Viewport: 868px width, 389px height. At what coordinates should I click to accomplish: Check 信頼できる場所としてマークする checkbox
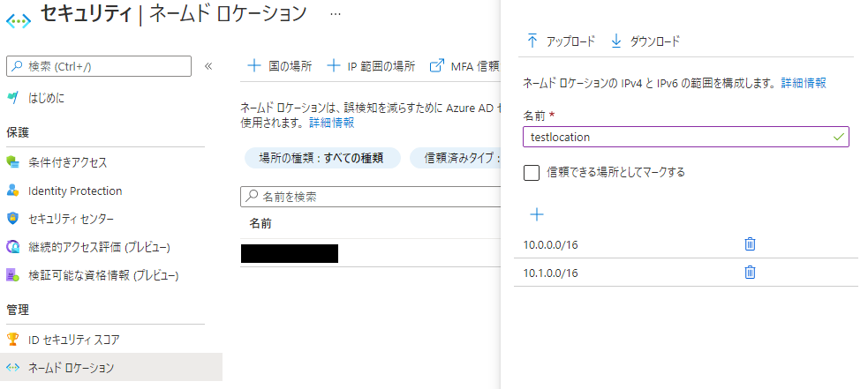pyautogui.click(x=532, y=173)
